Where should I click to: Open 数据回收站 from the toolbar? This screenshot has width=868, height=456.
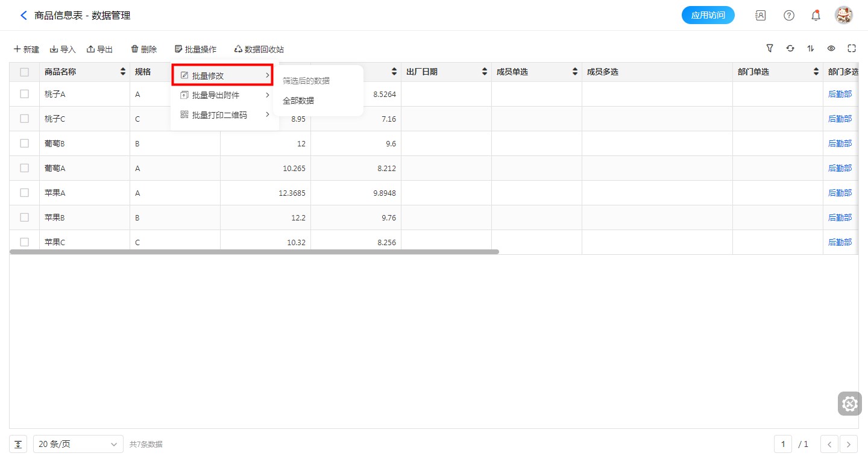coord(259,49)
